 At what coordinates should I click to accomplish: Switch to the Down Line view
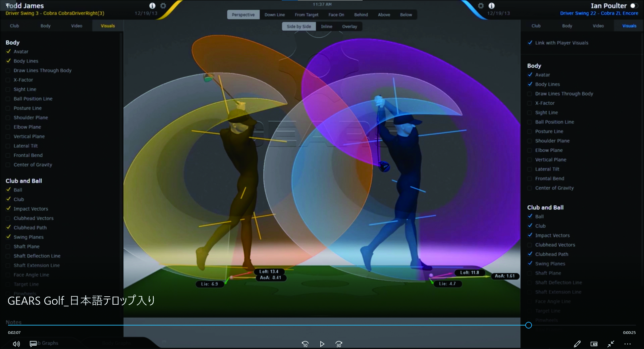[x=274, y=15]
